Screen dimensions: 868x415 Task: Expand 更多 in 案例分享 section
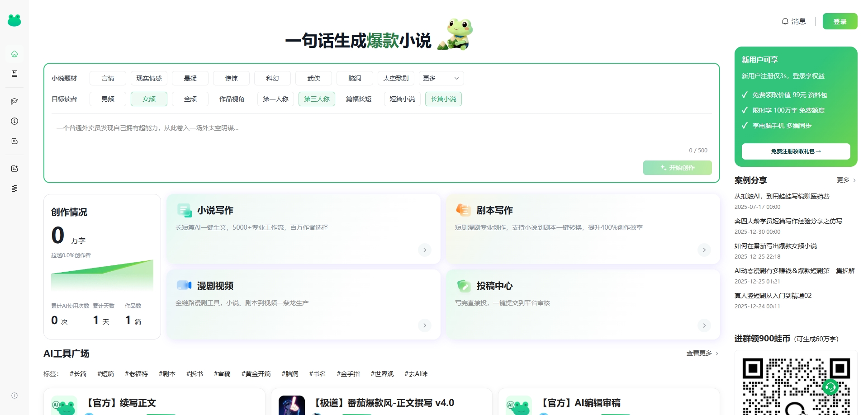click(846, 180)
